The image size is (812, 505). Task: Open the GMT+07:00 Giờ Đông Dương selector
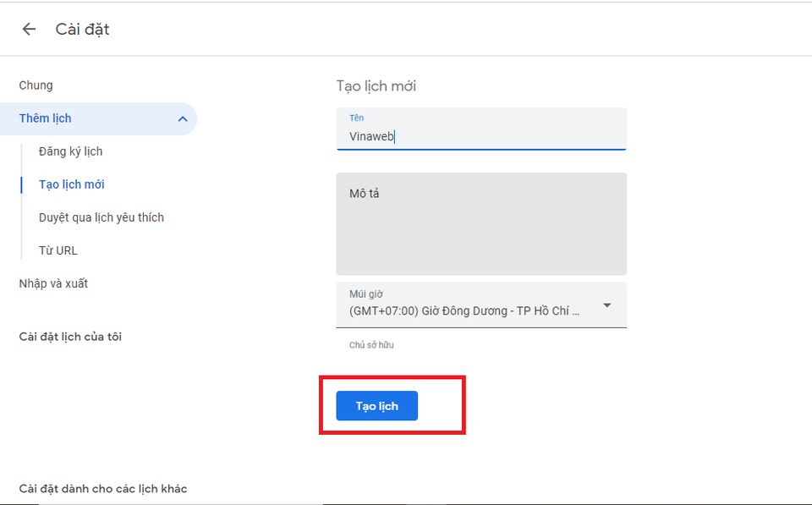click(x=465, y=310)
